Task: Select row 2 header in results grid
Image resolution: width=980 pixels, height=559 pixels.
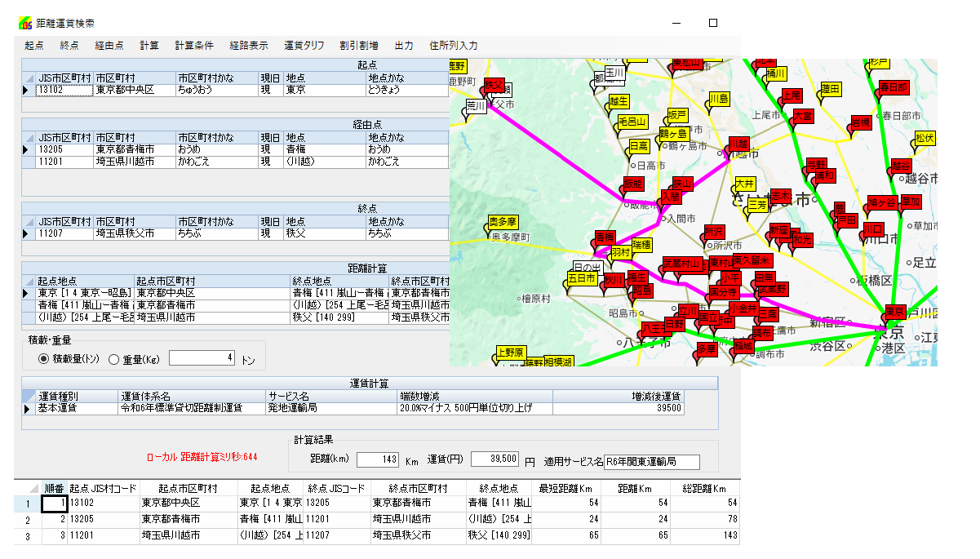Action: pos(27,520)
